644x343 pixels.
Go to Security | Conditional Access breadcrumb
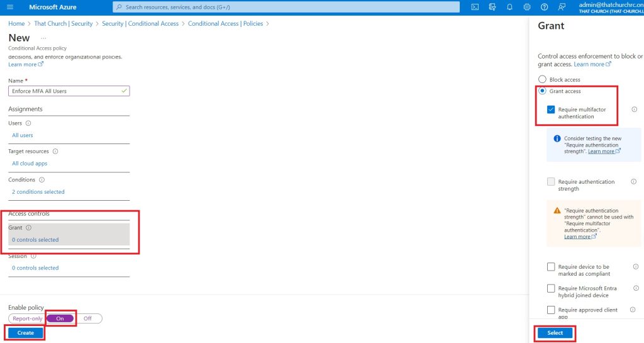[x=140, y=24]
